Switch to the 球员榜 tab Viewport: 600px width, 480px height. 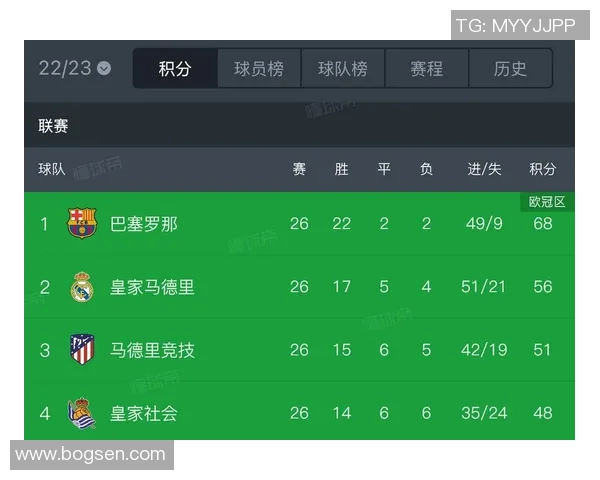pos(259,69)
